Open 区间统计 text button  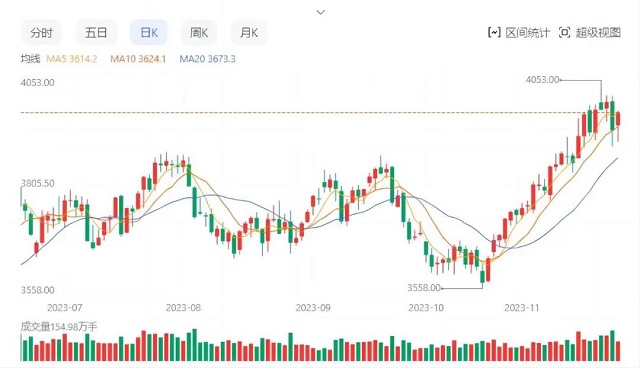coord(528,32)
